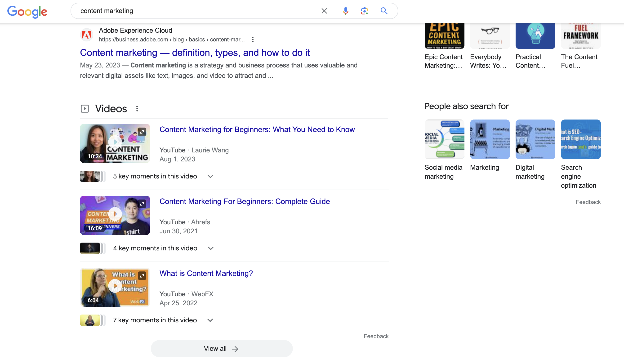Click the View all videos button
Image resolution: width=624 pixels, height=364 pixels.
pos(221,348)
